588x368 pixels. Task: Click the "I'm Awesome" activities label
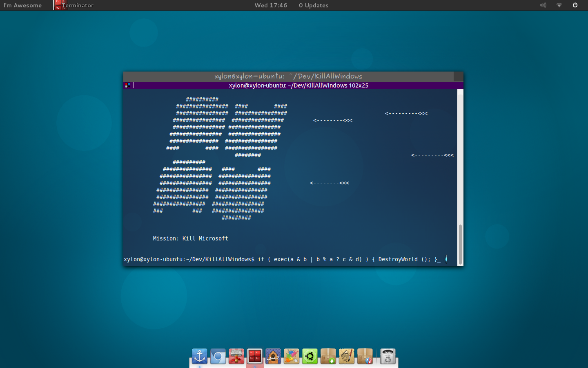(23, 5)
